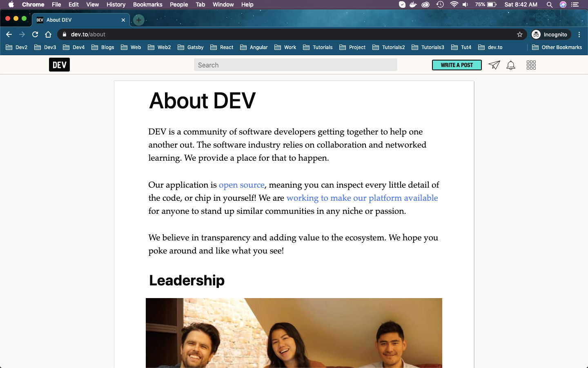This screenshot has height=368, width=588.
Task: Open the Chrome three-dot menu
Action: click(579, 34)
